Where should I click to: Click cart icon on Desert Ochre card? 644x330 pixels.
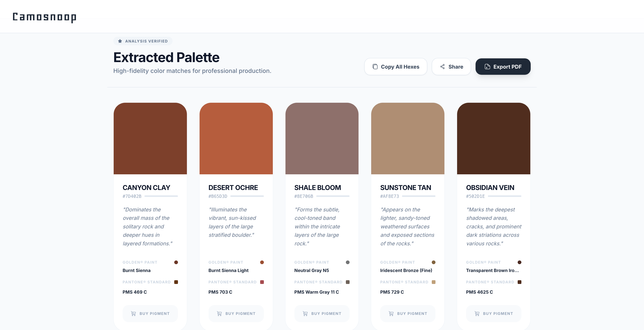[219, 313]
